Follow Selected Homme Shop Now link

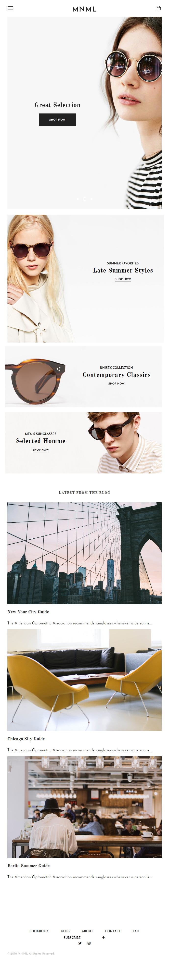pos(41,450)
